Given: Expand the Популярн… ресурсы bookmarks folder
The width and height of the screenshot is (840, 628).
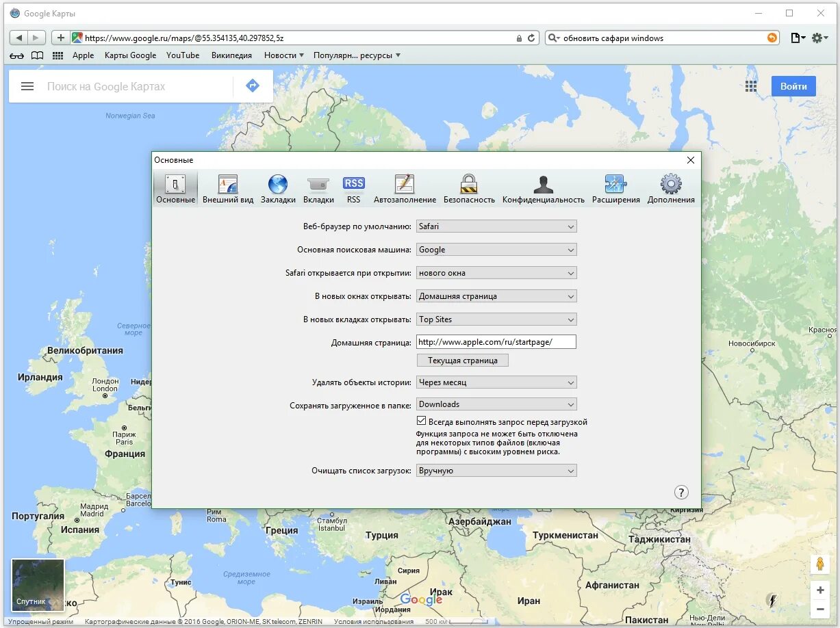Looking at the screenshot, I should [x=357, y=55].
